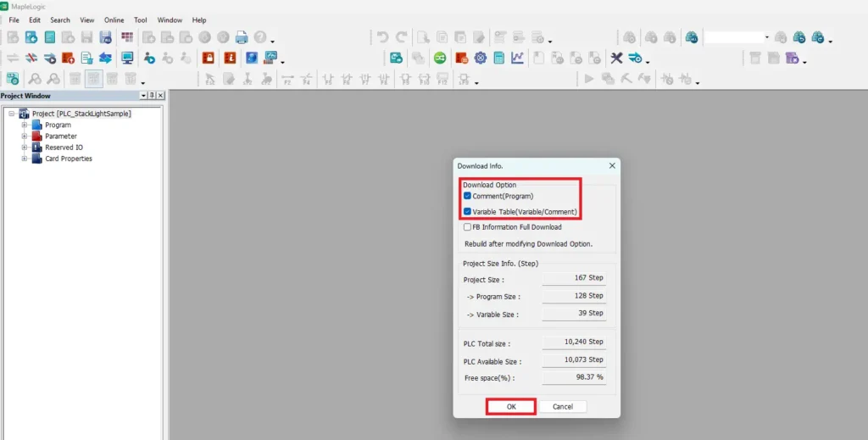This screenshot has height=440, width=868.
Task: Click the blue gear wheel icon
Action: click(480, 58)
